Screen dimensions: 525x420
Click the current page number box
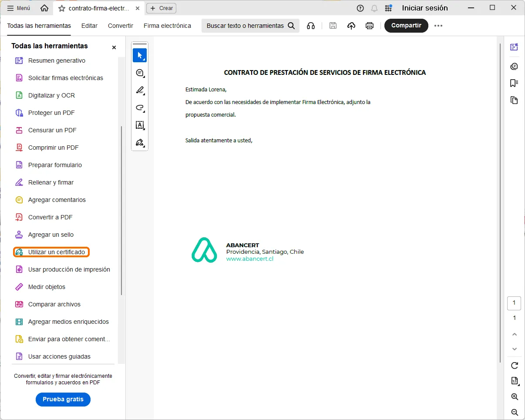[x=514, y=303]
